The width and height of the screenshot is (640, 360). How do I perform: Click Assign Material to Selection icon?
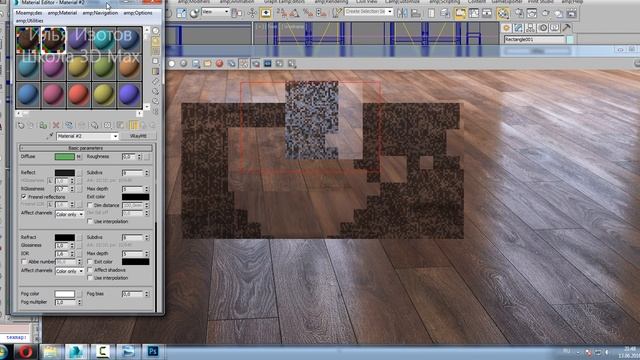pos(43,125)
